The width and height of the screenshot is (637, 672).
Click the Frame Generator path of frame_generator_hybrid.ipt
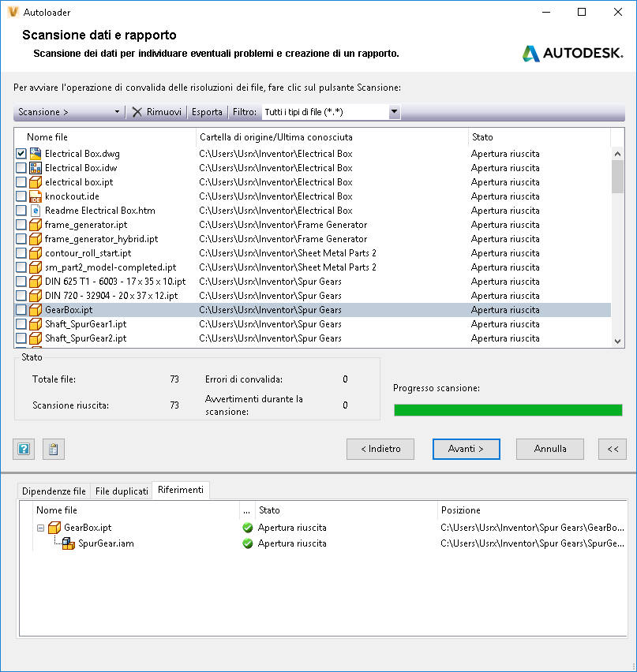coord(283,239)
